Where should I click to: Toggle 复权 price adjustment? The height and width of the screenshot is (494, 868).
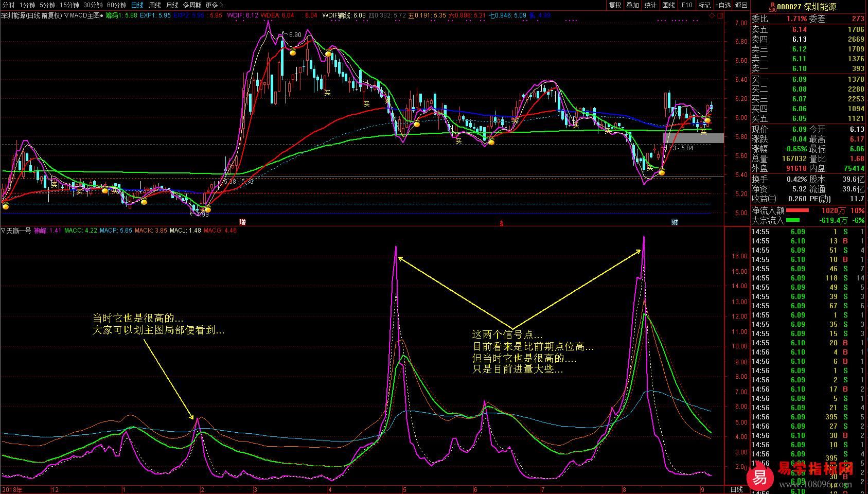615,5
